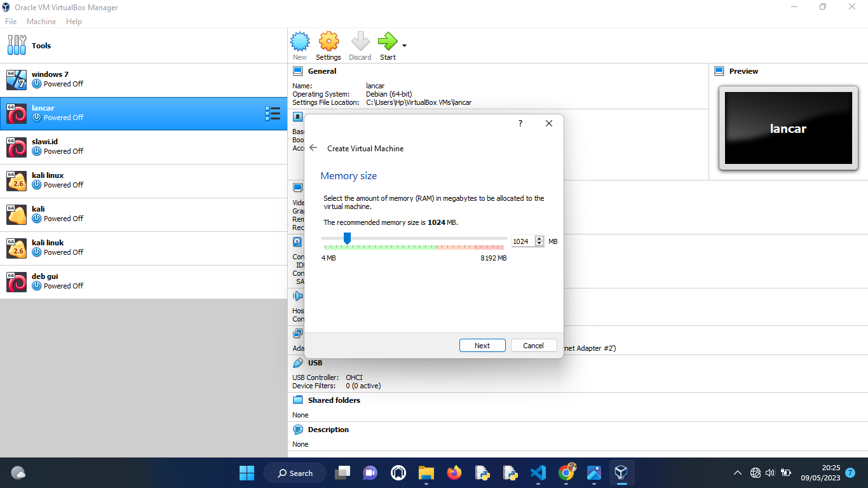The width and height of the screenshot is (868, 488).
Task: Open the Machine menu
Action: point(41,21)
